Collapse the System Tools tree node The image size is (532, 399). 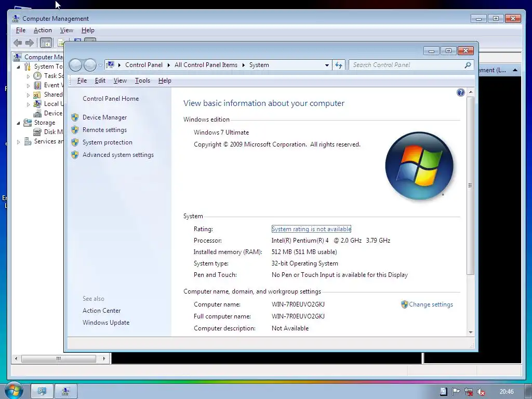pos(18,67)
